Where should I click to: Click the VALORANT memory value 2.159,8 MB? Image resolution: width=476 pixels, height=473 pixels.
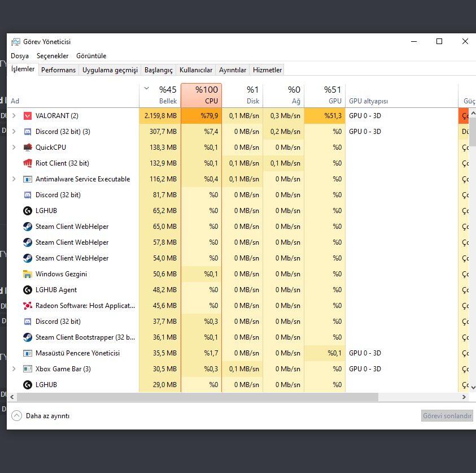click(160, 116)
